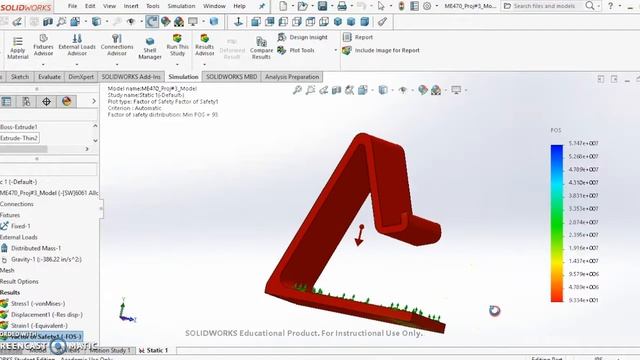Switch to the Evaluate tab
Viewport: 640px width, 360px height.
coord(49,77)
